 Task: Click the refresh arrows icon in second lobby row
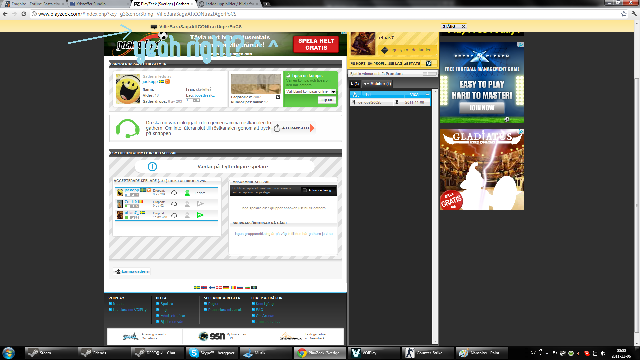coord(174,204)
